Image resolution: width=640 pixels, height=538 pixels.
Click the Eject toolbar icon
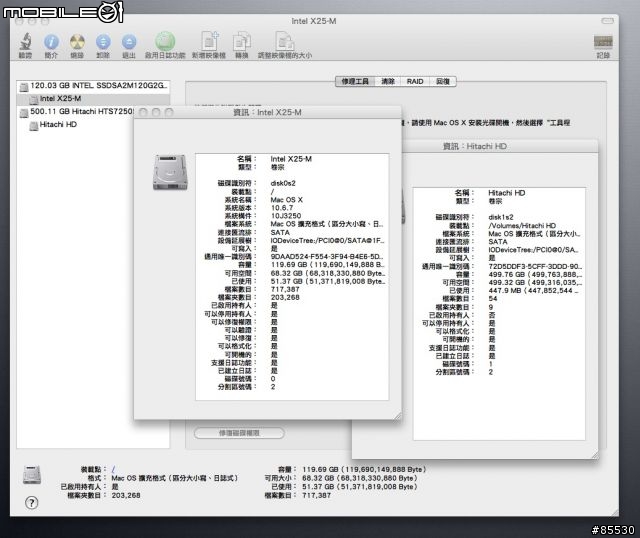pos(129,42)
